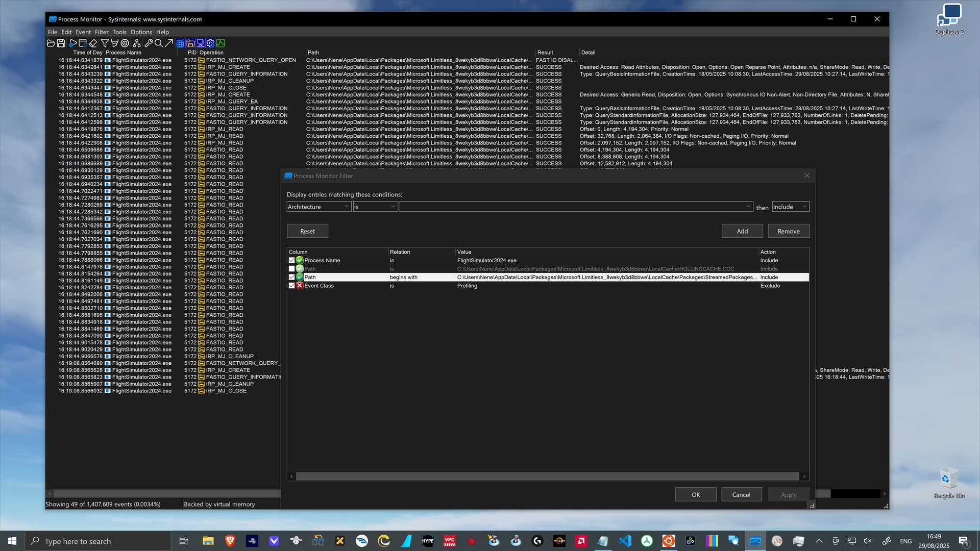Open the Help menu
980x551 pixels.
click(162, 32)
